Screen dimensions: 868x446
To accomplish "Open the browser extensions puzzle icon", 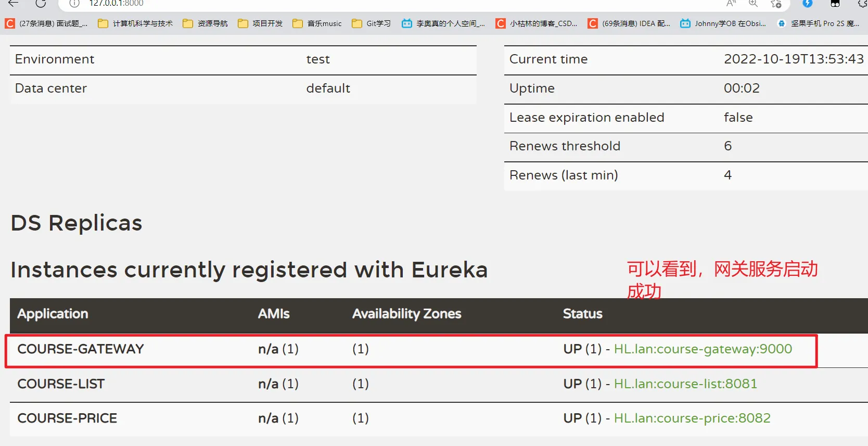I will pyautogui.click(x=862, y=3).
